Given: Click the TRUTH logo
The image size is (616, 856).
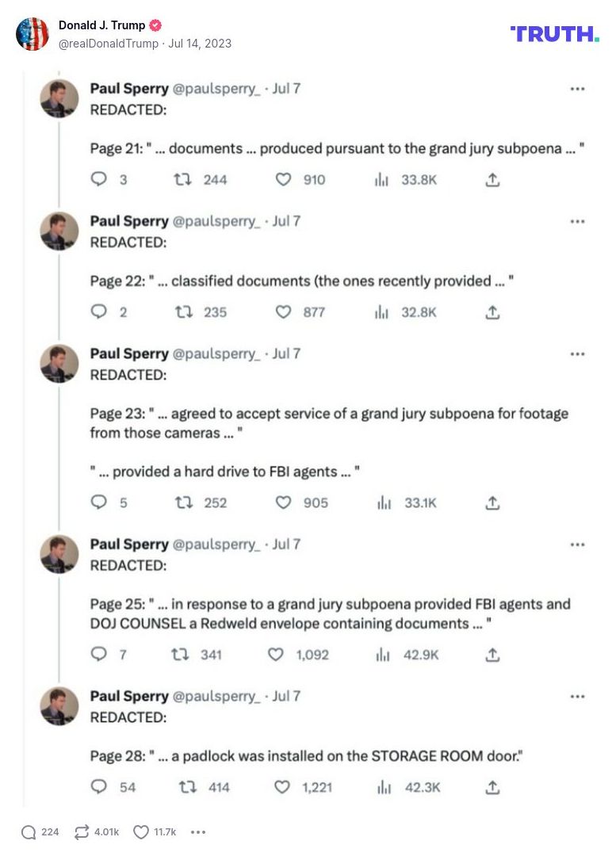Looking at the screenshot, I should click(x=554, y=34).
